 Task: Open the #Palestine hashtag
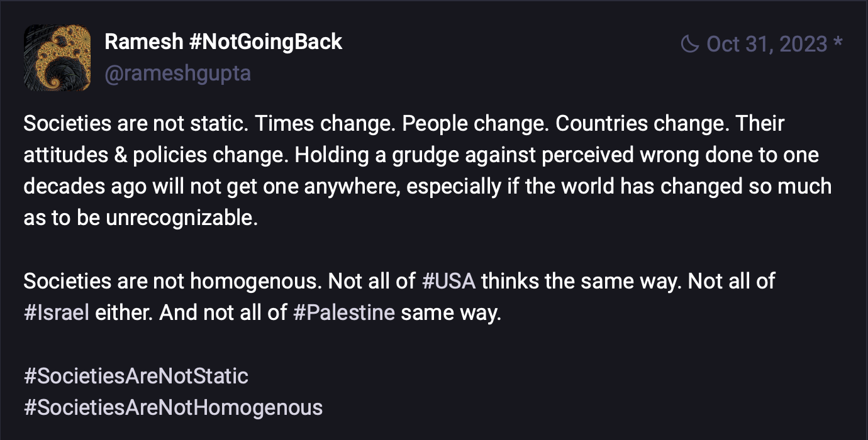(x=344, y=312)
